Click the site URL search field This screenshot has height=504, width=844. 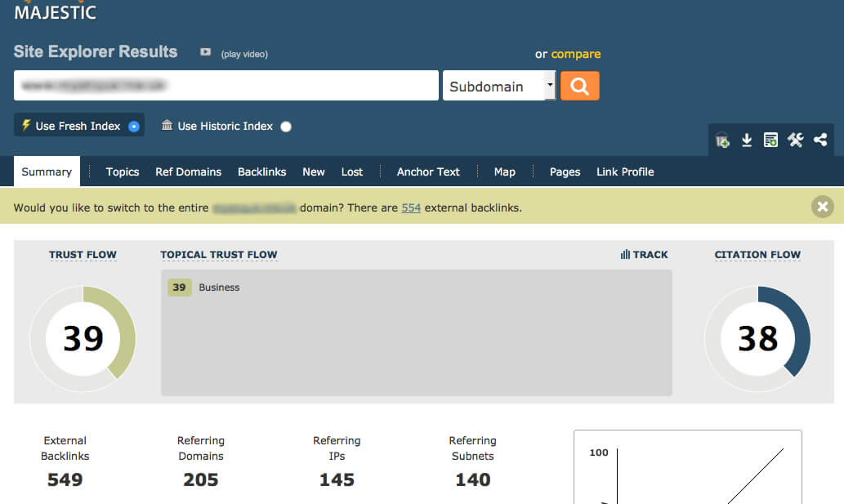(x=226, y=85)
